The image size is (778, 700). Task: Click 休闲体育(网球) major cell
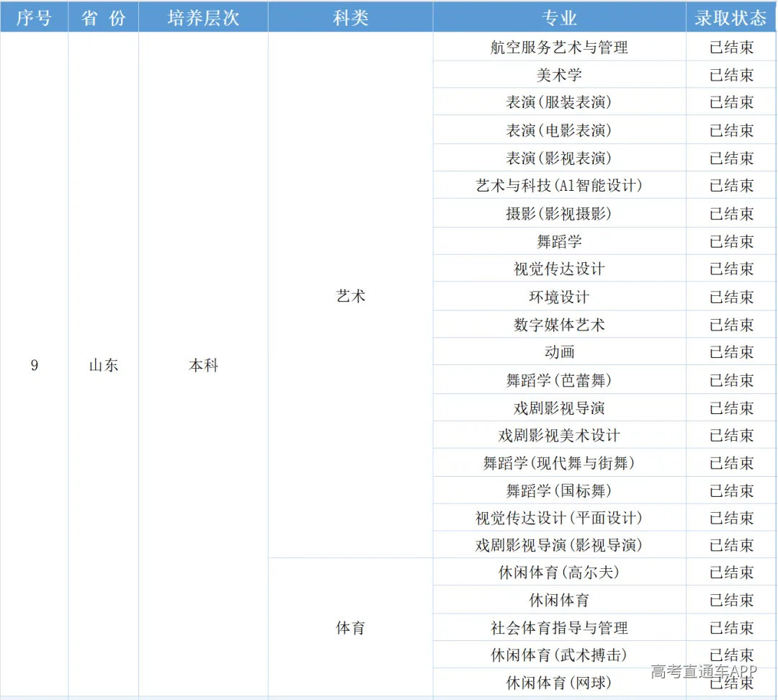559,683
